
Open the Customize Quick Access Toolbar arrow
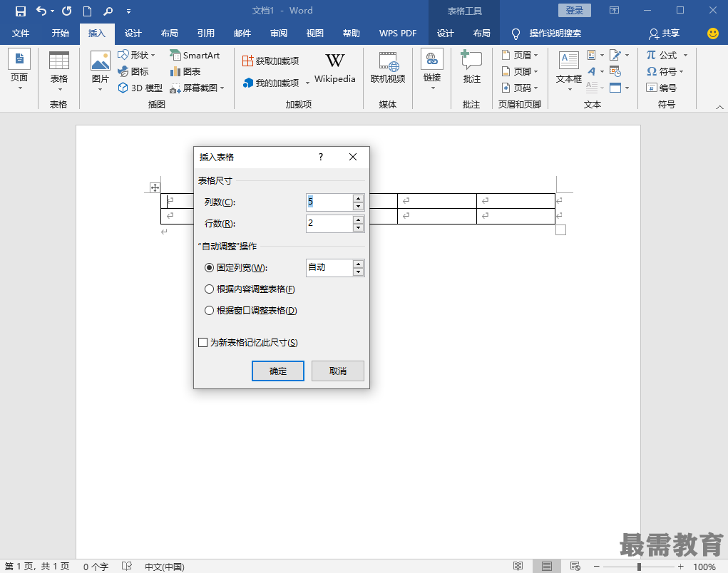pos(128,11)
